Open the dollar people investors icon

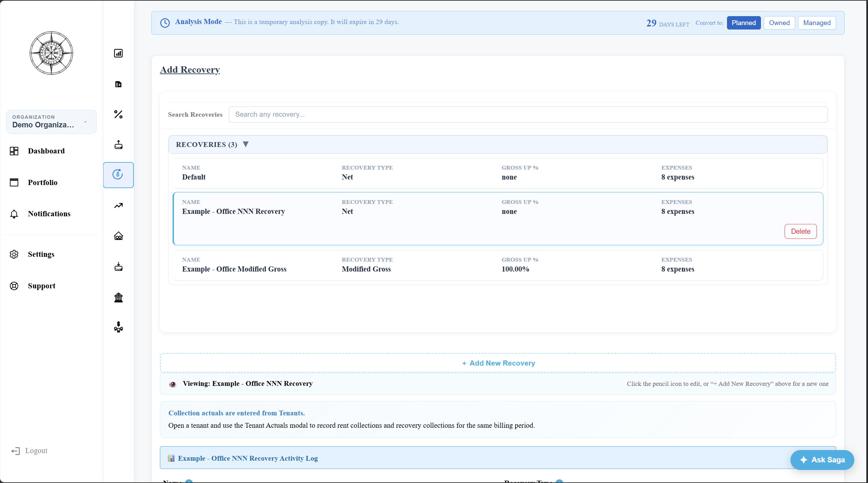pos(118,327)
